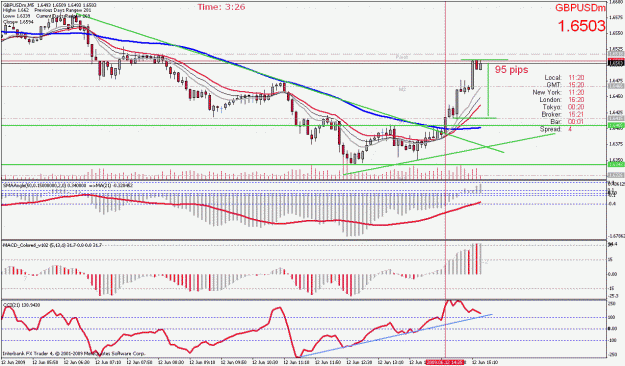Select the GMT time row label
The height and width of the screenshot is (366, 625).
tap(554, 85)
